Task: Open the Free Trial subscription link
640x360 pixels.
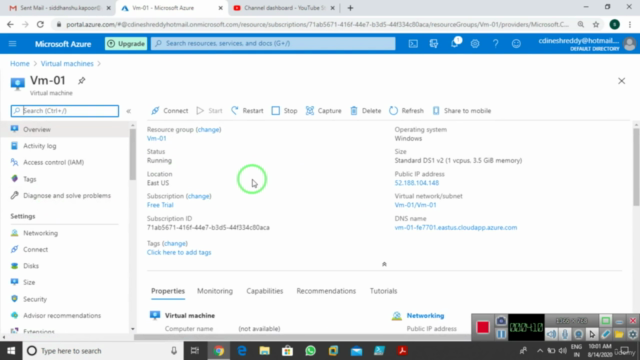Action: (x=160, y=205)
